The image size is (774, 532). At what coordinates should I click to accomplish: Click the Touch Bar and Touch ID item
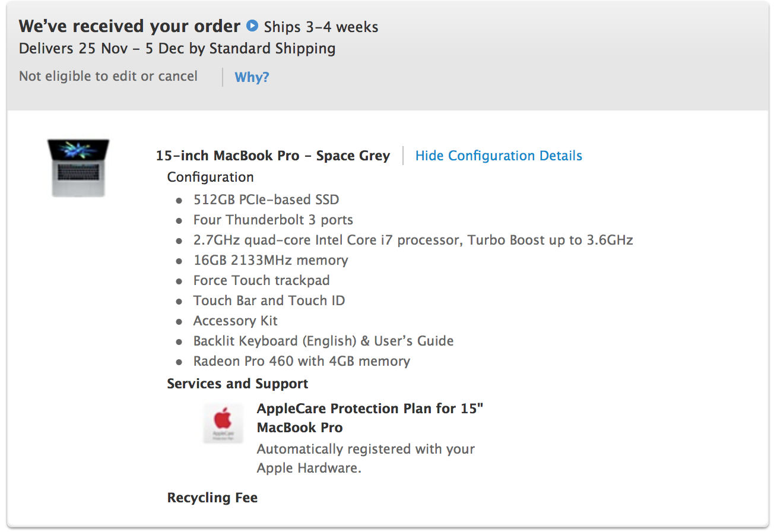pyautogui.click(x=269, y=301)
